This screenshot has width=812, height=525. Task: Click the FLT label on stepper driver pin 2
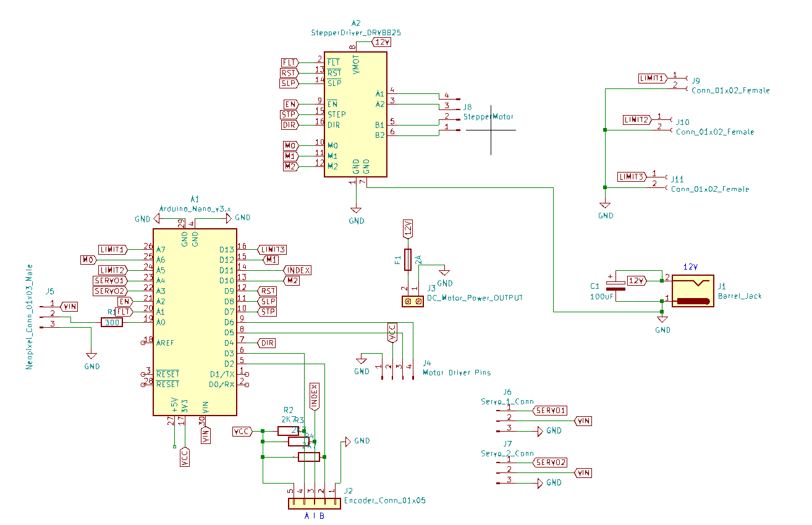(289, 62)
